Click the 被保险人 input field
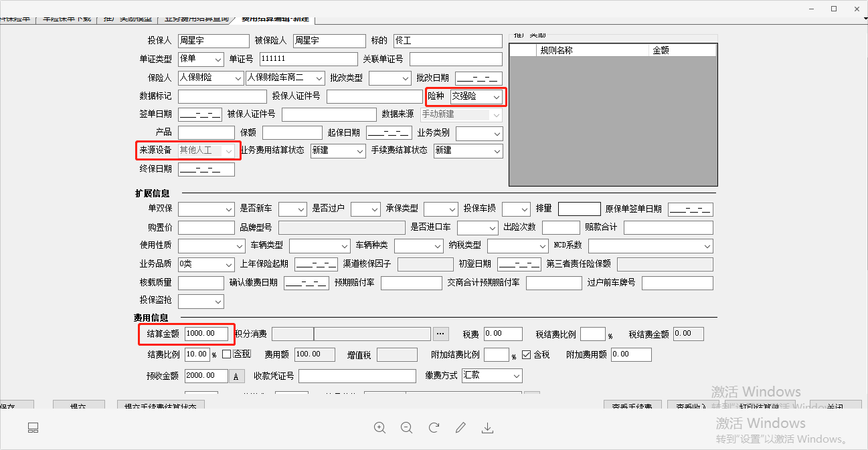 coord(329,41)
